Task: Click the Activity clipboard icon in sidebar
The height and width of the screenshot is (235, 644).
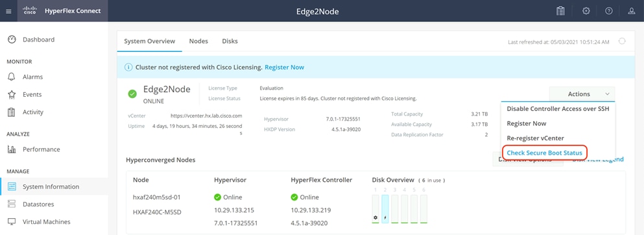Action: coord(12,112)
